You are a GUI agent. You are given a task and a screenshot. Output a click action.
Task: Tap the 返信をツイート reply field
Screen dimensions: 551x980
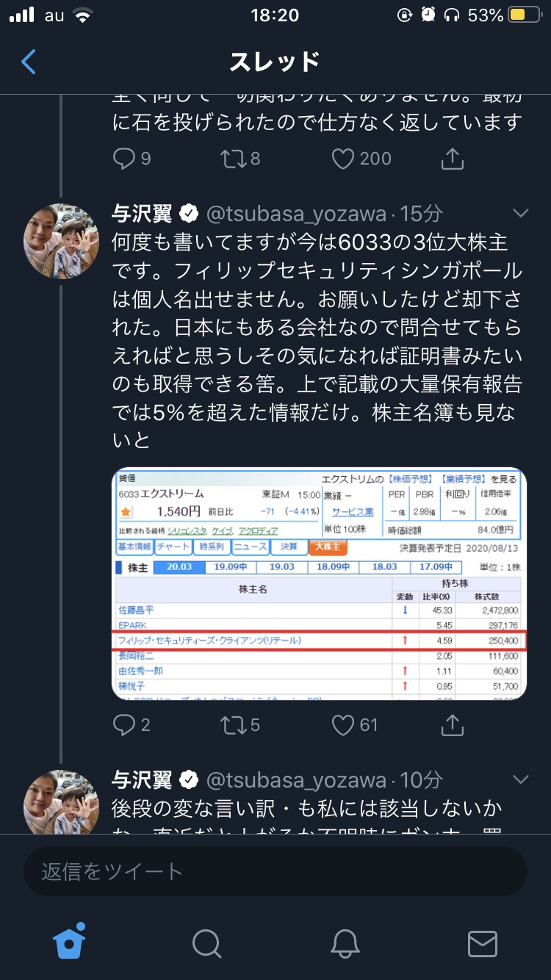tap(275, 871)
